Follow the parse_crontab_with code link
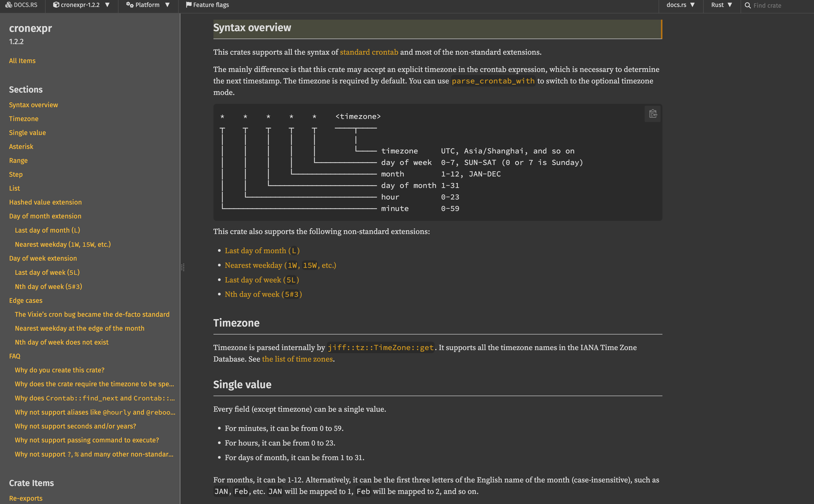Viewport: 814px width, 504px height. (493, 81)
